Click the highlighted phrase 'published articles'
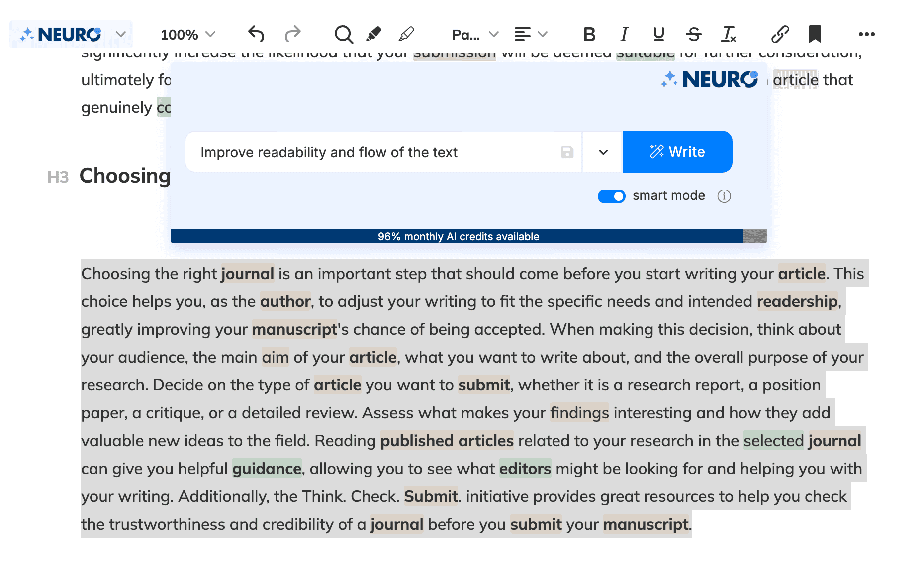 point(447,441)
